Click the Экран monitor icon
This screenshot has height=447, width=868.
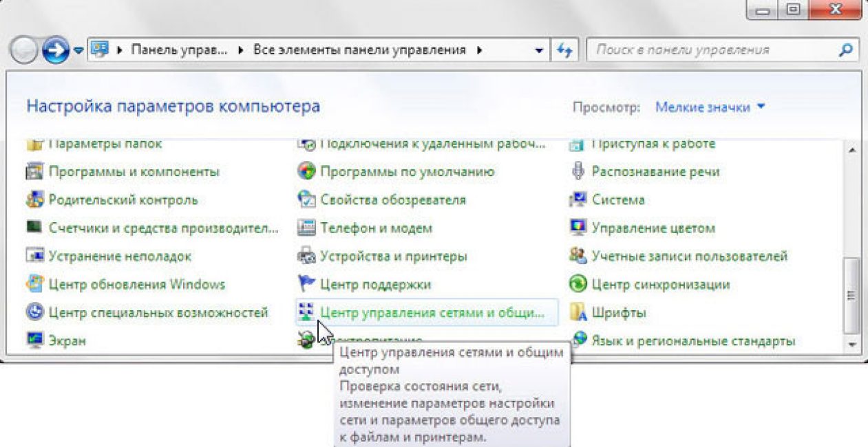tap(34, 340)
